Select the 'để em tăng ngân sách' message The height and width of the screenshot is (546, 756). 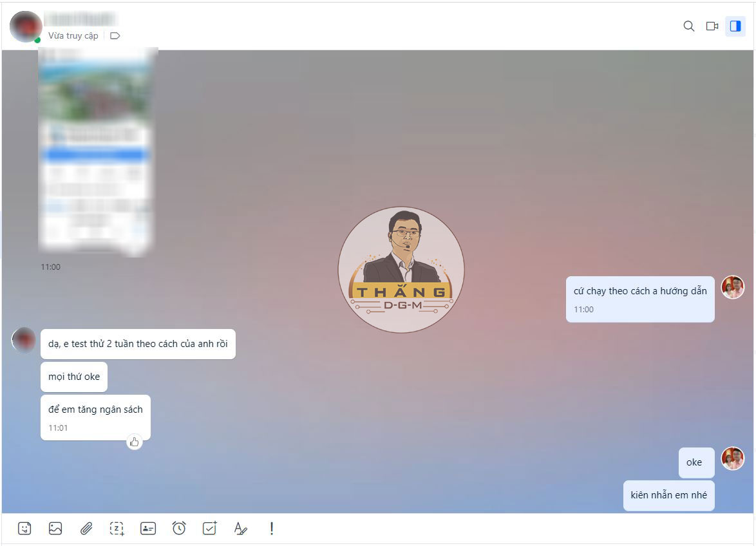point(95,417)
